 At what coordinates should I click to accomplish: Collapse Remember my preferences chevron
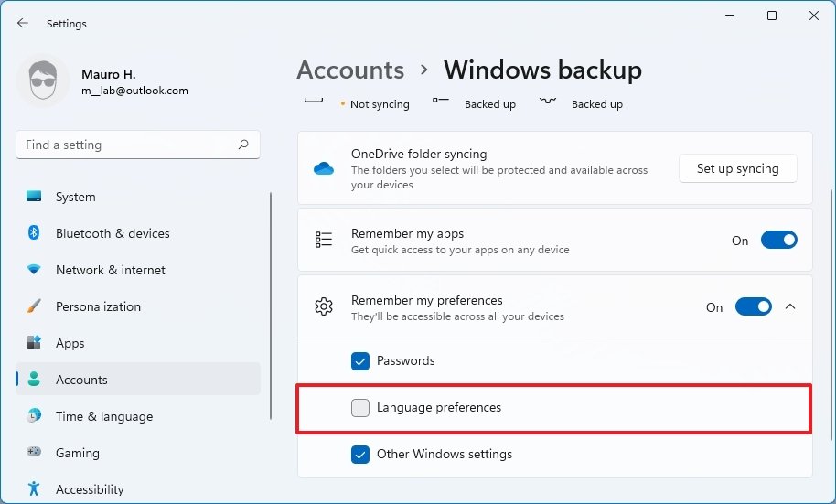click(x=791, y=307)
